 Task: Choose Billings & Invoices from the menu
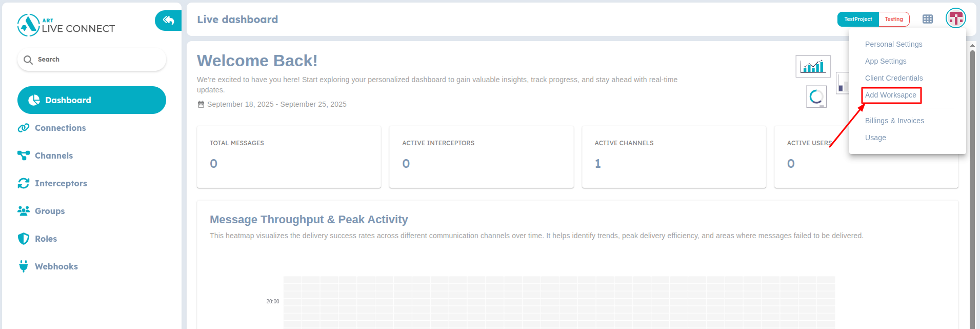coord(894,120)
